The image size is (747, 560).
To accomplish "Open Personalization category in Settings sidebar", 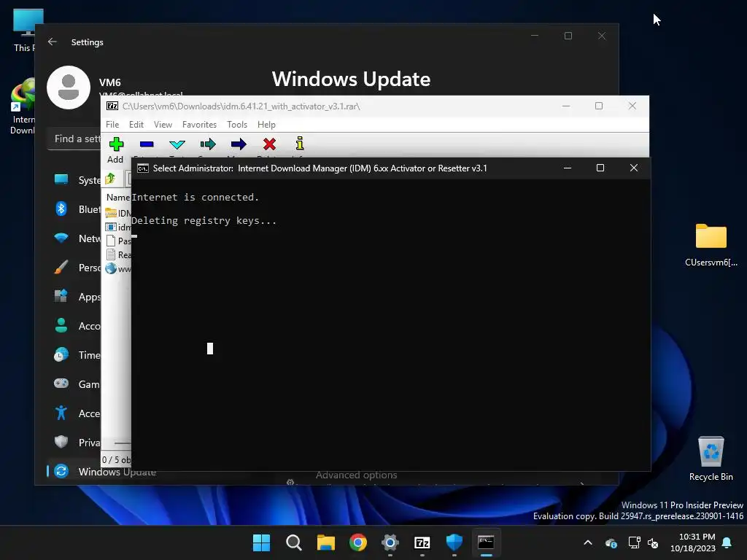I will tap(77, 268).
